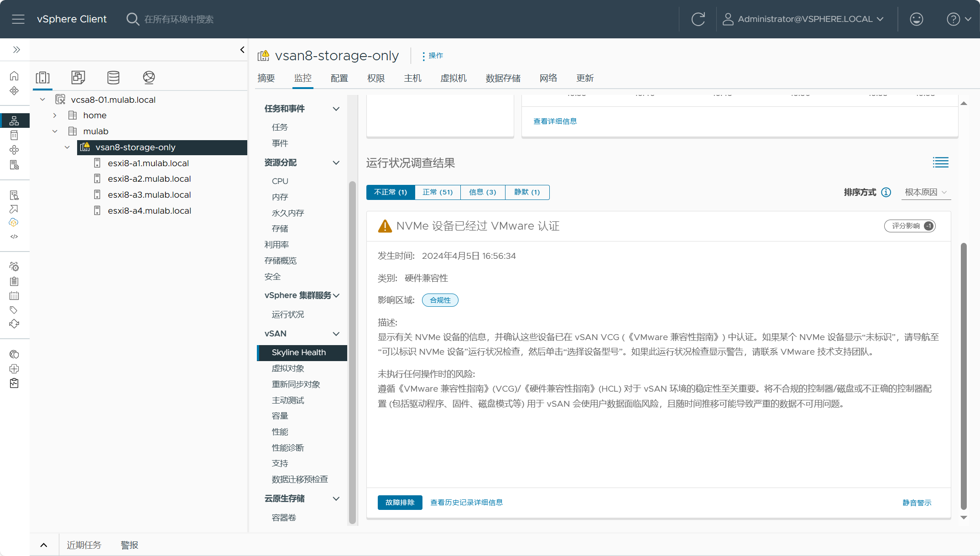Show info about sort method
Screen dimensions: 980x556
tap(886, 192)
